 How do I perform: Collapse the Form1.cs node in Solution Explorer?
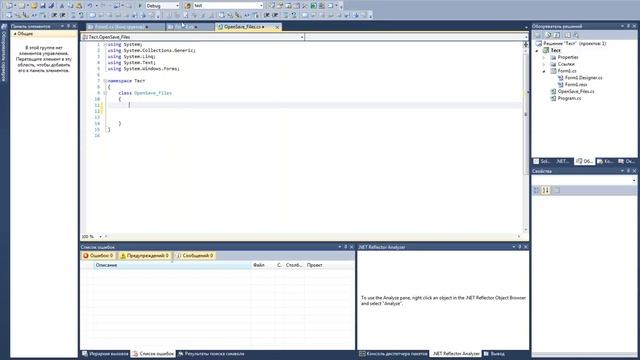coord(544,71)
